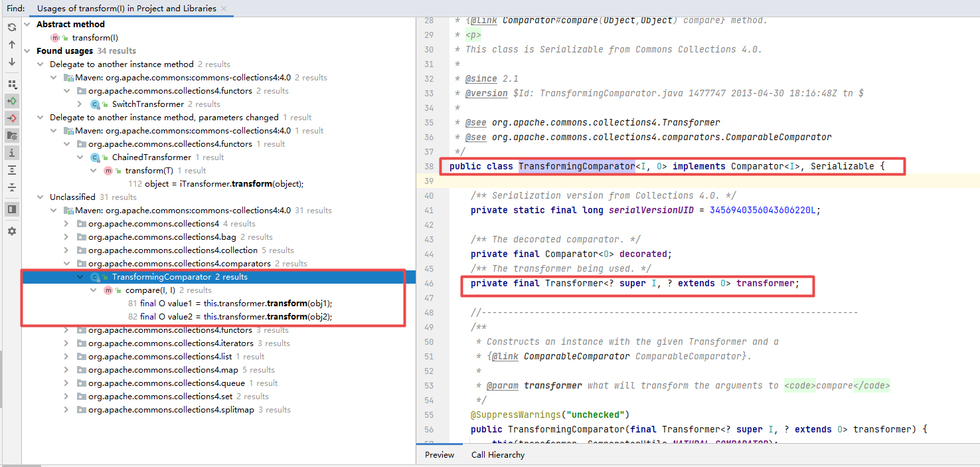This screenshot has height=467, width=980.
Task: Rerun the usages search via the refresh icon
Action: point(12,27)
